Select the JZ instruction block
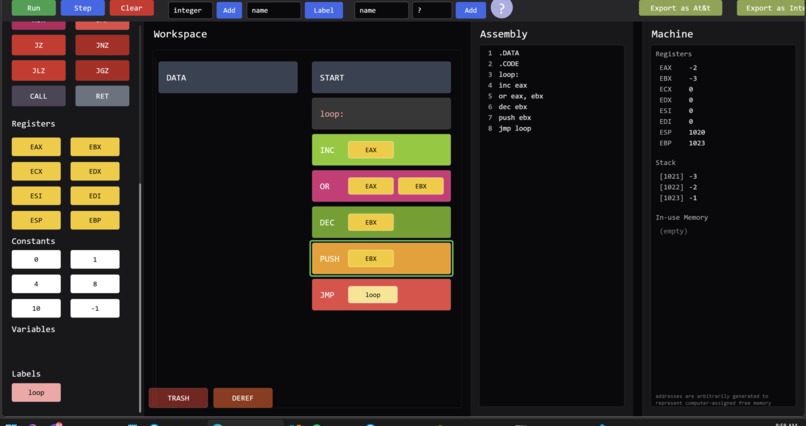 (x=39, y=45)
